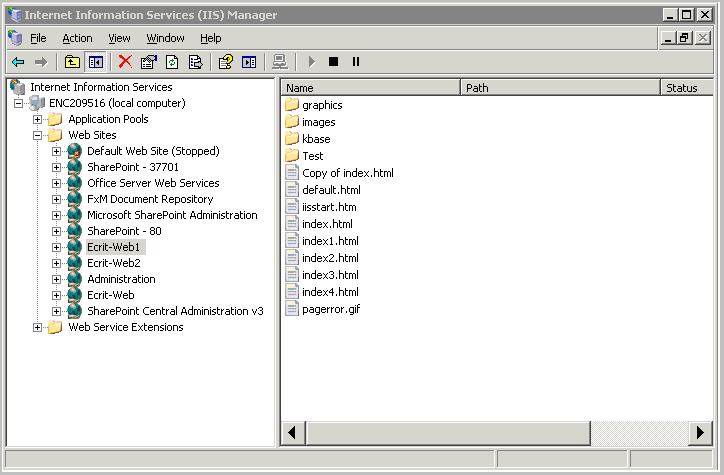This screenshot has width=724, height=475.
Task: Expand the Application Pools node
Action: click(38, 119)
